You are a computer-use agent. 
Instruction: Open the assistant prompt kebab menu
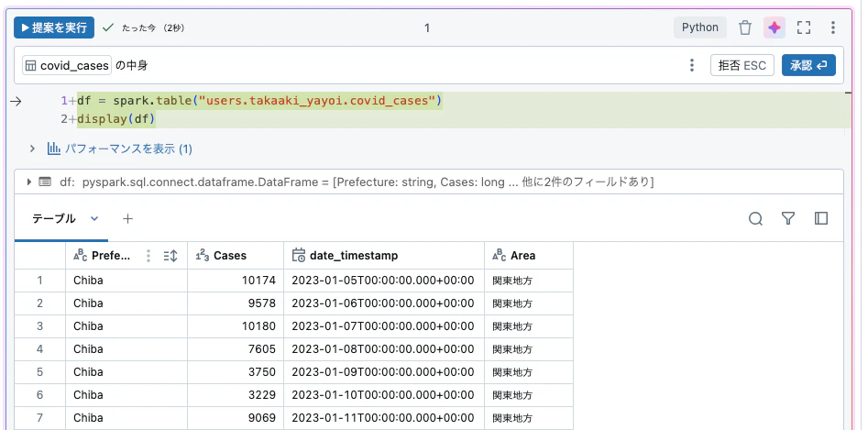click(691, 65)
